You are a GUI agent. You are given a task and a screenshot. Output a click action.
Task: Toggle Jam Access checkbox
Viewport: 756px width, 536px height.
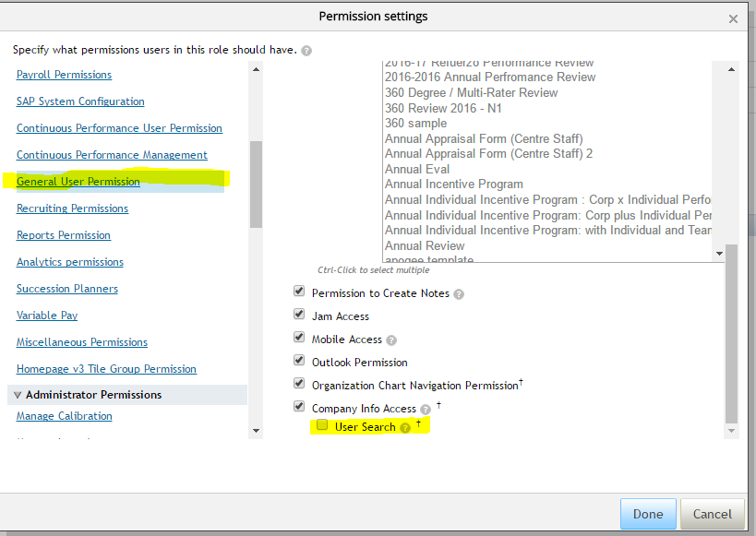[x=299, y=314]
